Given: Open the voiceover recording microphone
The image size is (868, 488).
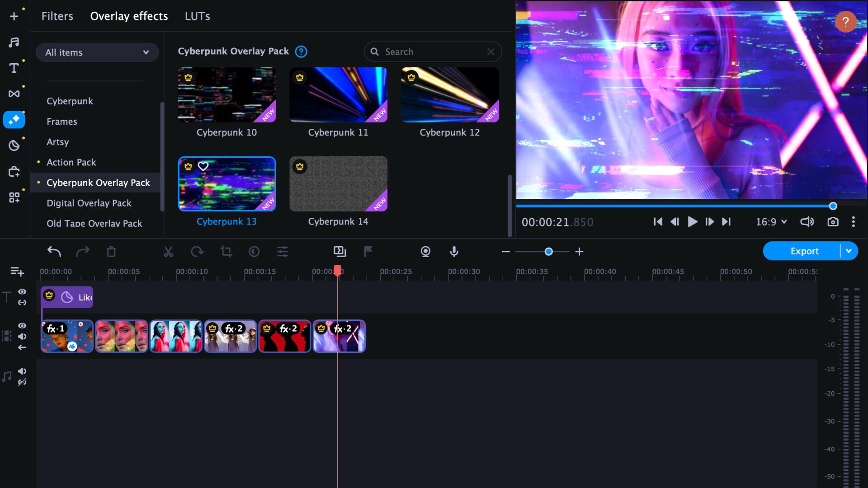Looking at the screenshot, I should (454, 252).
